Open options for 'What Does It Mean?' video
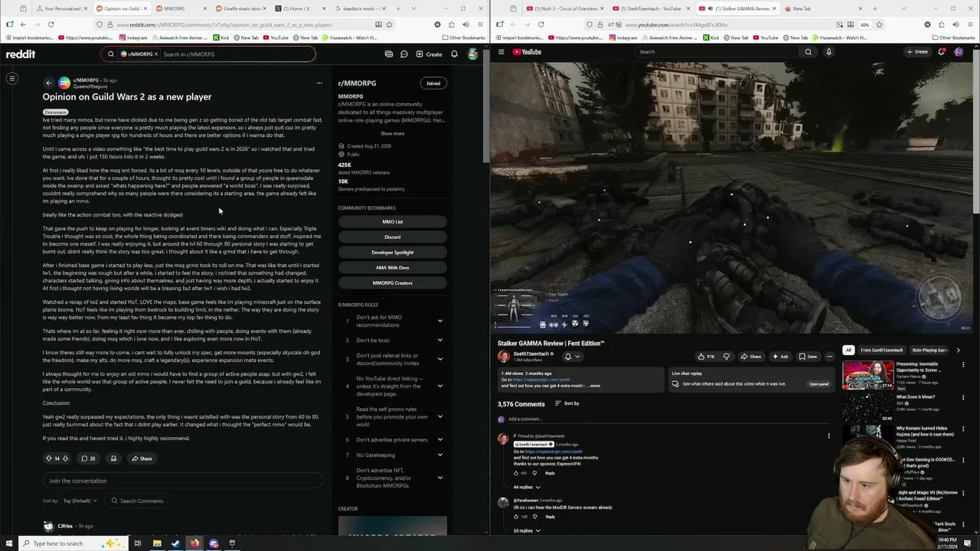 pos(964,397)
